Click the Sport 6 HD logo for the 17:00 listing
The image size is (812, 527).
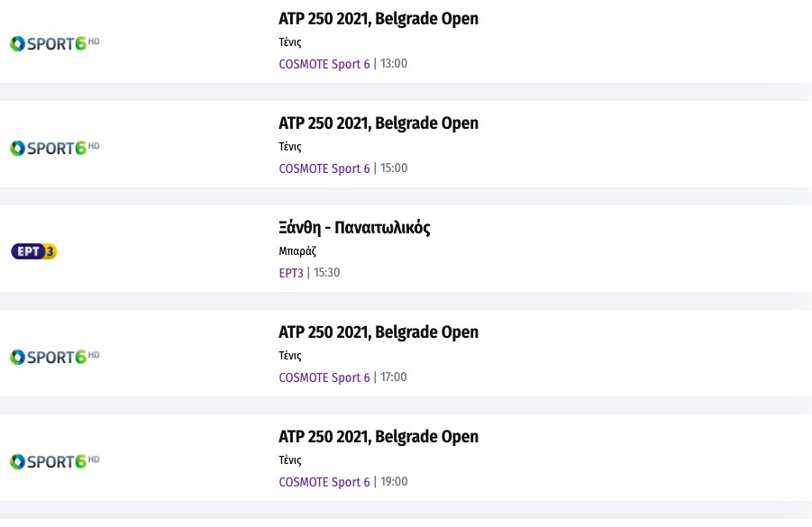pos(54,357)
